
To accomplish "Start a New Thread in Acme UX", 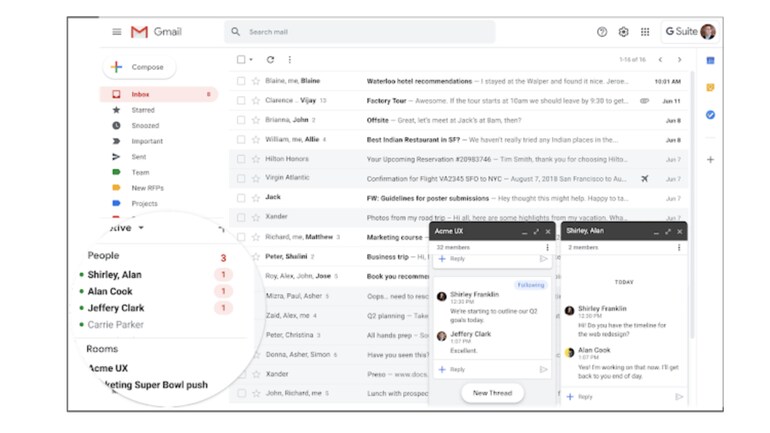I will pos(492,393).
